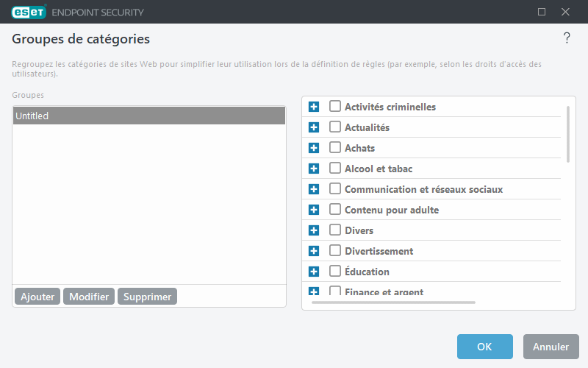Check the Activités criminelles checkbox
This screenshot has width=588, height=368.
[335, 107]
